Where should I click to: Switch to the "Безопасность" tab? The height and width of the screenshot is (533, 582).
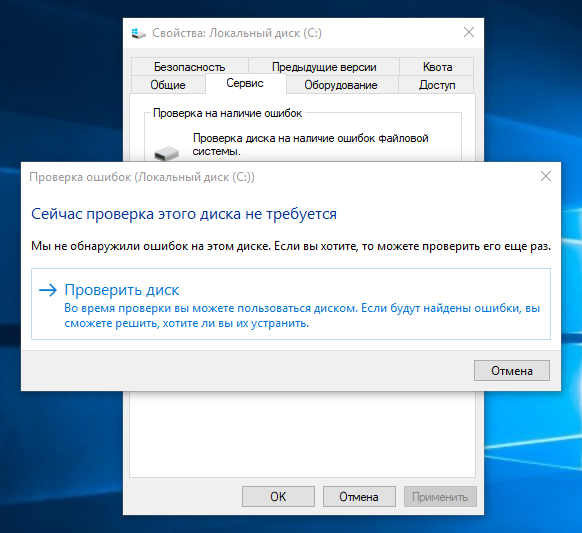190,67
